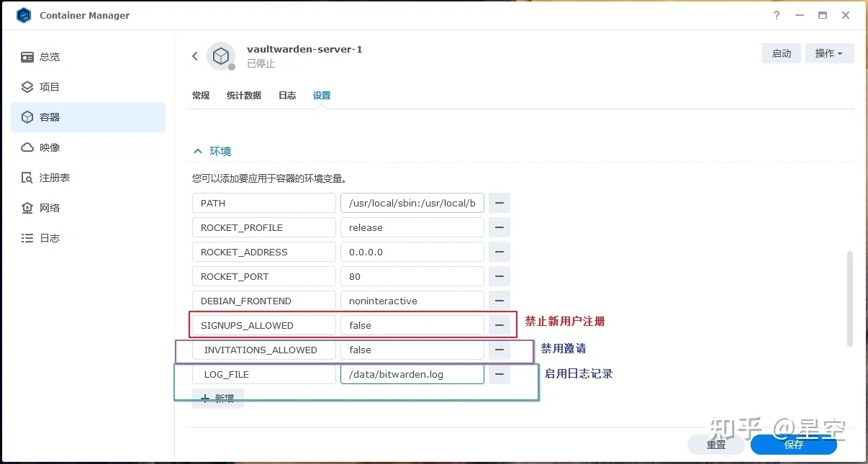This screenshot has width=868, height=464.
Task: Remove the SIGNUPS_ALLOWED variable with minus button
Action: [499, 325]
